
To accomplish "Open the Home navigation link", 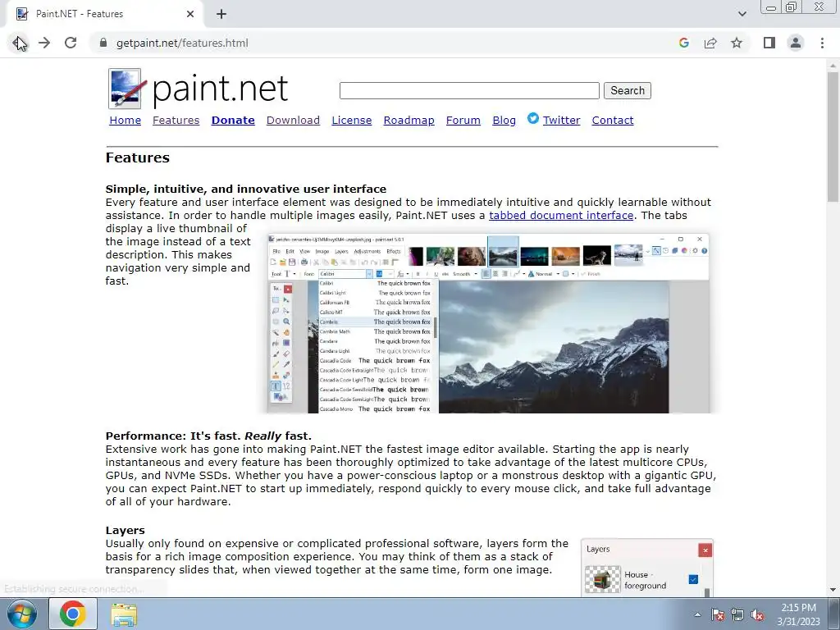I will 126,120.
